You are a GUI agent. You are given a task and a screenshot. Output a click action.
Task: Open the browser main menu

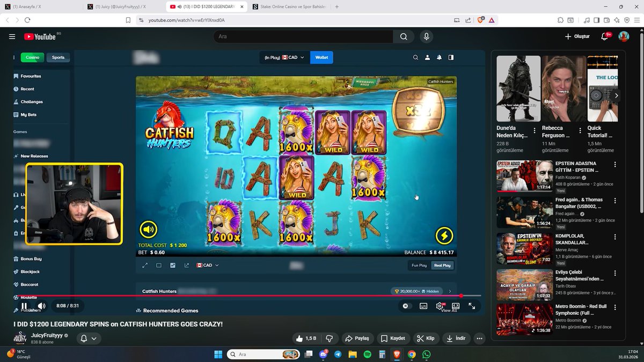(x=636, y=20)
